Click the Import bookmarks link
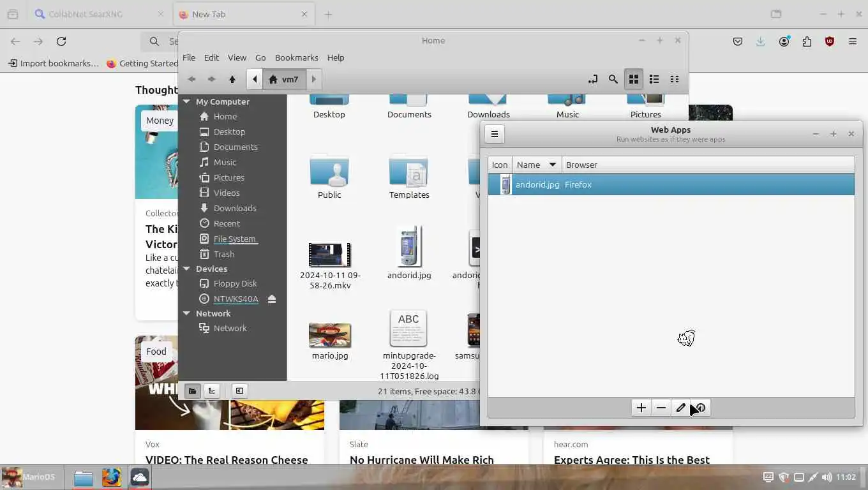Viewport: 868px width, 490px height. point(54,63)
